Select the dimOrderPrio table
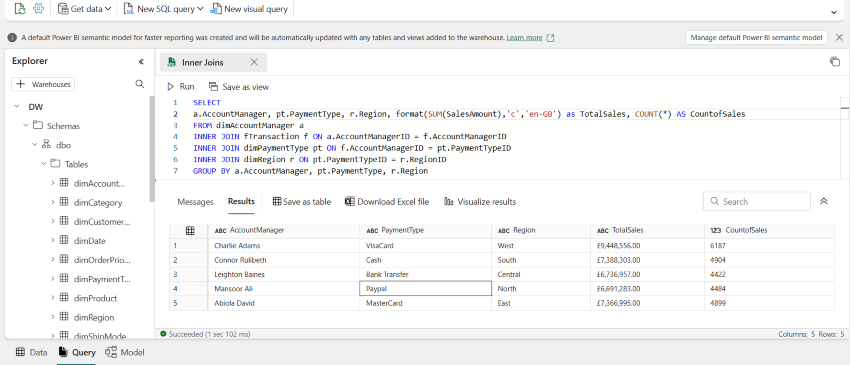 pyautogui.click(x=102, y=260)
